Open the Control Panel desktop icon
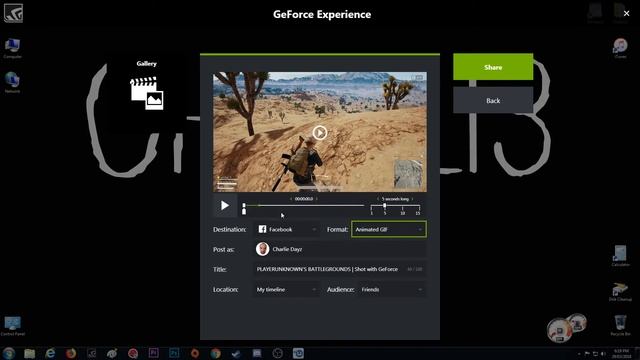 coord(12,325)
